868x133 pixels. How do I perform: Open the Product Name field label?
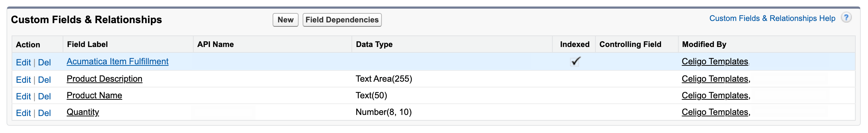pos(94,95)
